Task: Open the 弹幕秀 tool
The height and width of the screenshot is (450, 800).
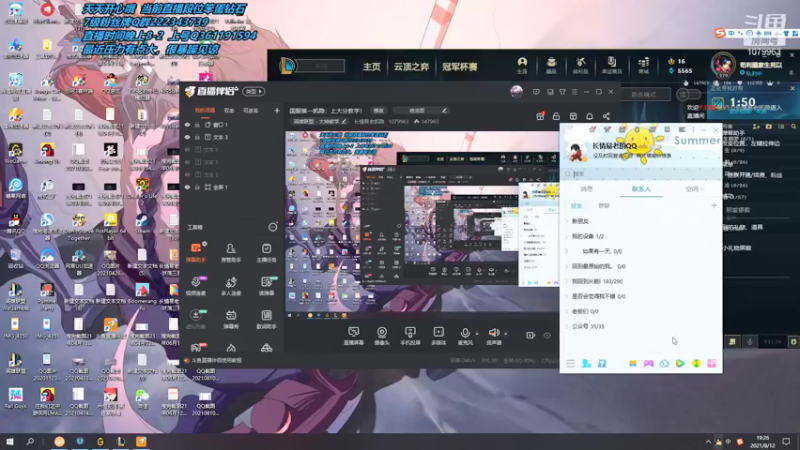Action: coord(231,319)
